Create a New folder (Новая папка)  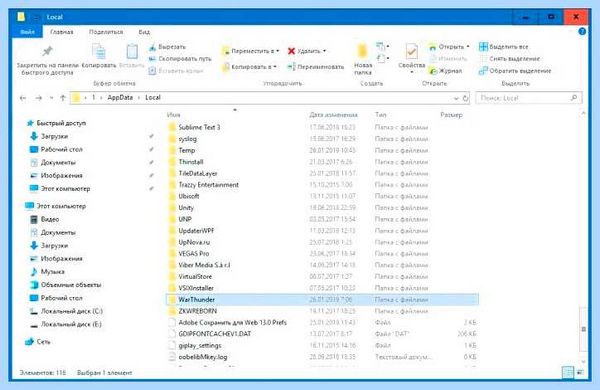tap(362, 59)
